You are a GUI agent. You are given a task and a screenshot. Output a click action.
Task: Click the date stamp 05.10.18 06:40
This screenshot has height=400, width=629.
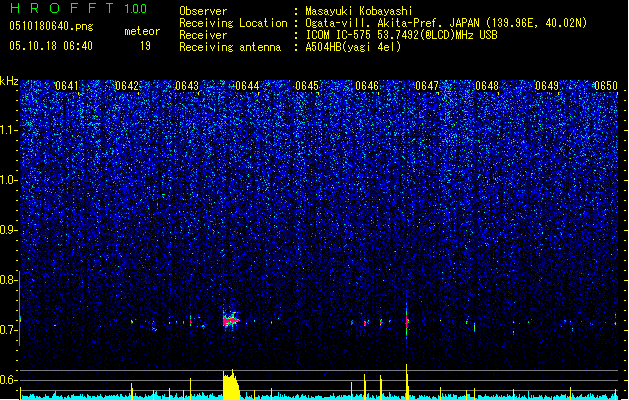[x=51, y=46]
